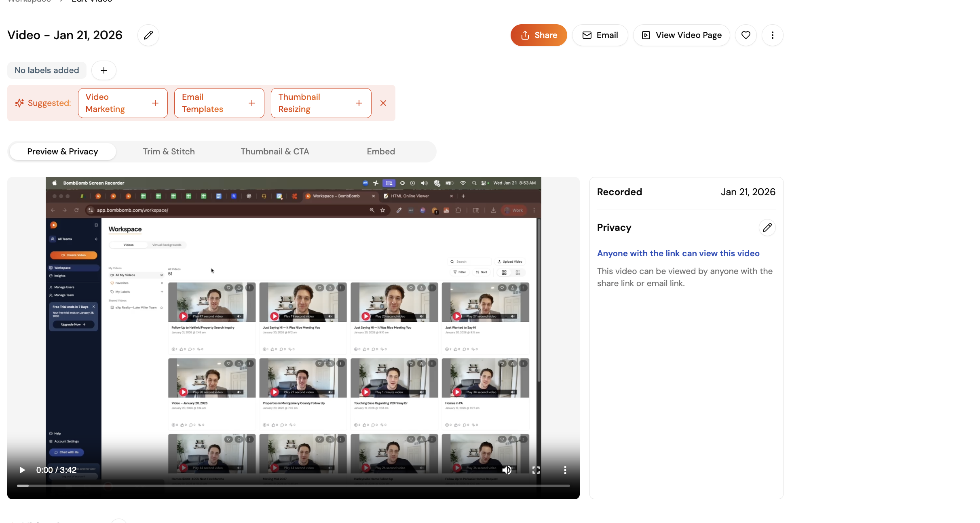
Task: Click the Privacy heading
Action: click(614, 228)
